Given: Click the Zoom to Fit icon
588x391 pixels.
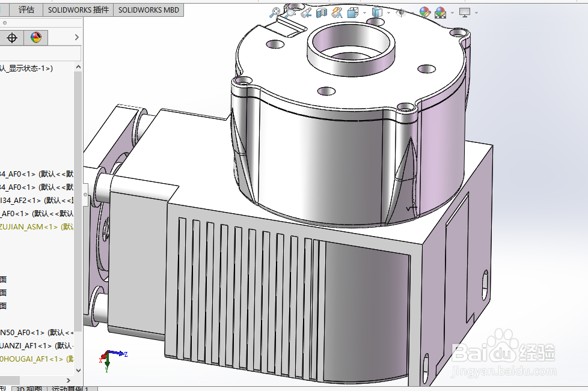Looking at the screenshot, I should click(275, 13).
